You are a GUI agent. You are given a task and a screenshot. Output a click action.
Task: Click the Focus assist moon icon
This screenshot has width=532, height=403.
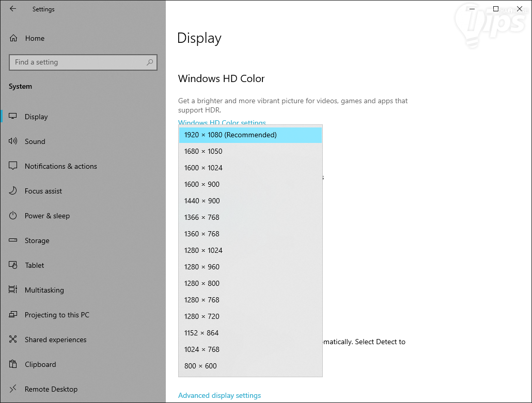click(x=13, y=191)
